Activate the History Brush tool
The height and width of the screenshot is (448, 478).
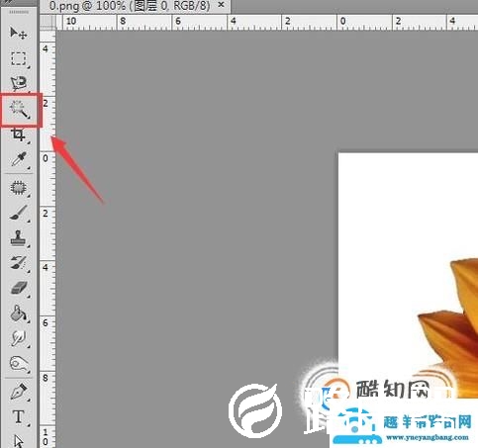pos(19,263)
